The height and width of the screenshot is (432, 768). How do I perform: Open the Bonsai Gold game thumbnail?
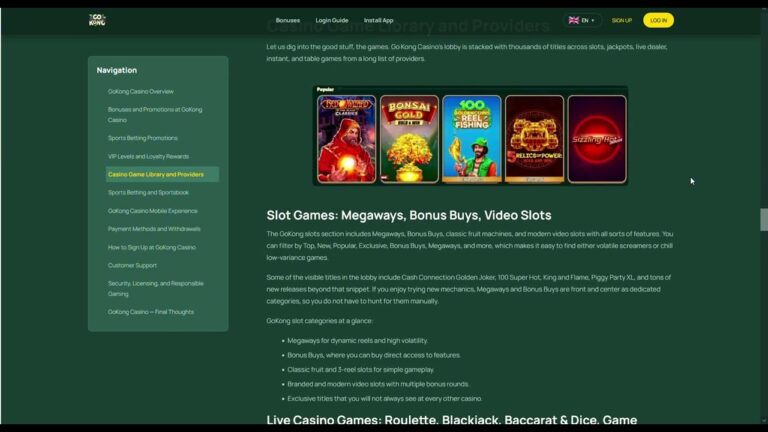click(x=409, y=139)
